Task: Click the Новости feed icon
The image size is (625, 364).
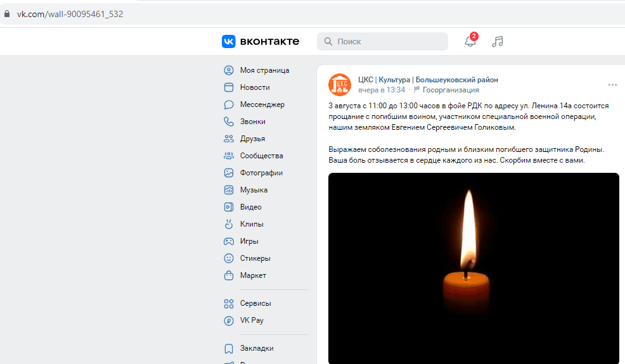Action: tap(229, 87)
